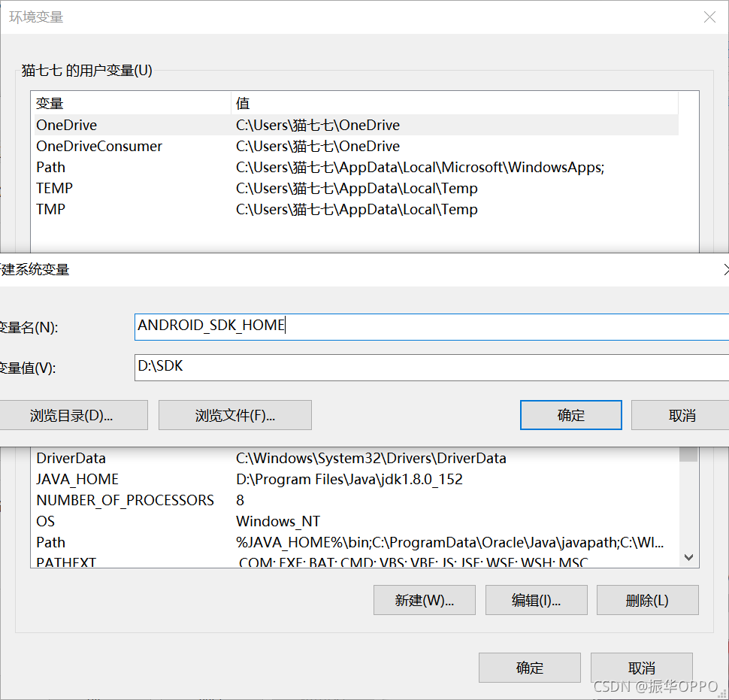Viewport: 729px width, 700px height.
Task: Click the 变量 column header in user variables
Action: [132, 103]
